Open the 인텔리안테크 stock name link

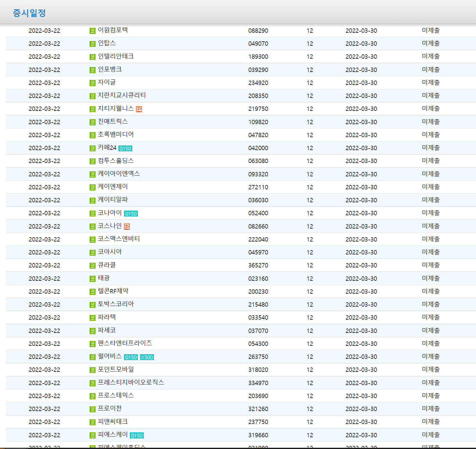pyautogui.click(x=116, y=56)
